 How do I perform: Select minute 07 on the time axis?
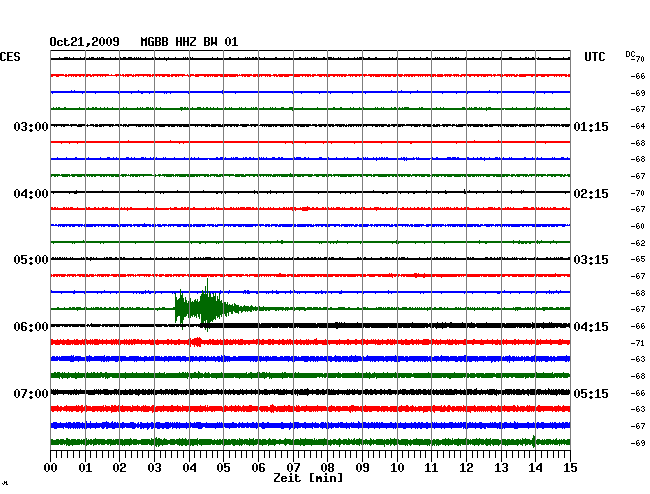[x=293, y=467]
